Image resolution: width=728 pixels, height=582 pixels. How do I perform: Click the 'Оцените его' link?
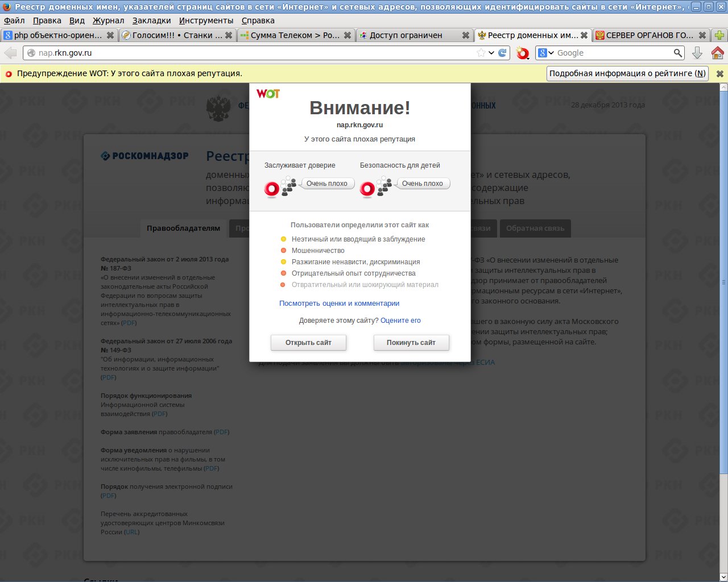tap(400, 321)
